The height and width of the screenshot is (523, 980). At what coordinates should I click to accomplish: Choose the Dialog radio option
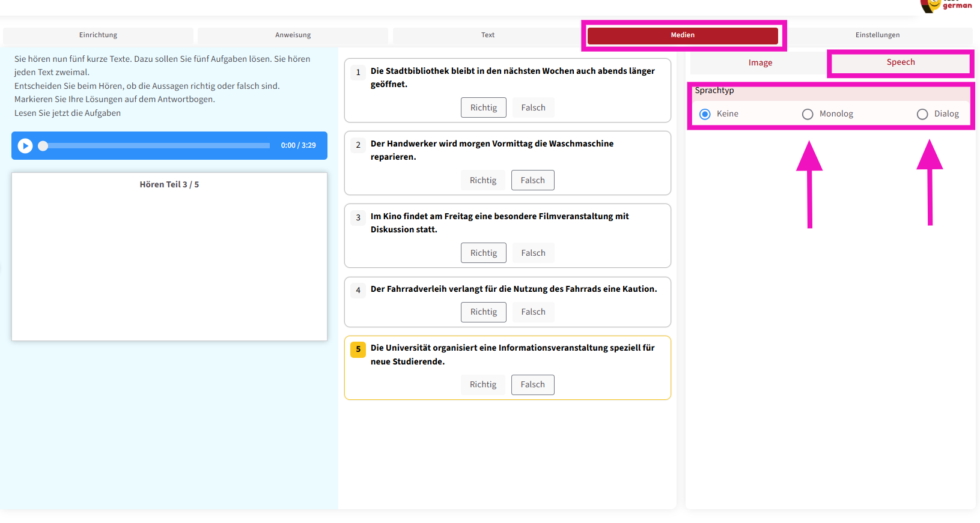[922, 114]
